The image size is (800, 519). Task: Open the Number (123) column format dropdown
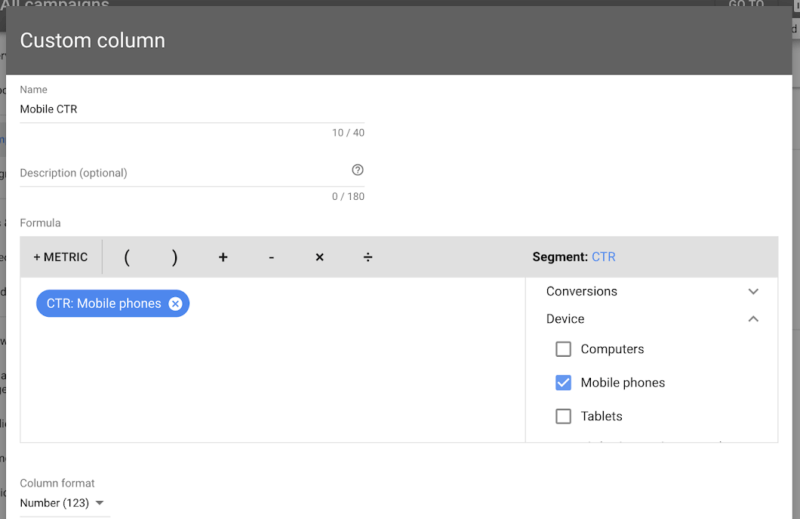[62, 503]
